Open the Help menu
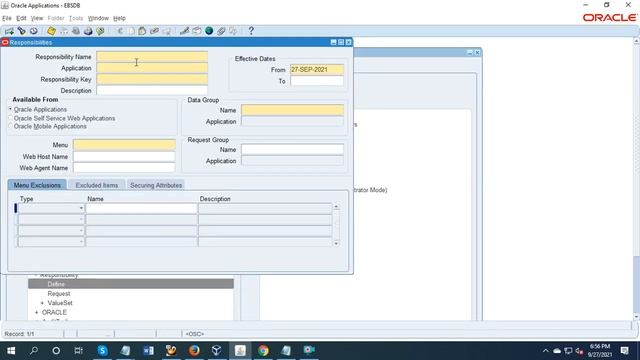This screenshot has height=360, width=640. (x=119, y=18)
